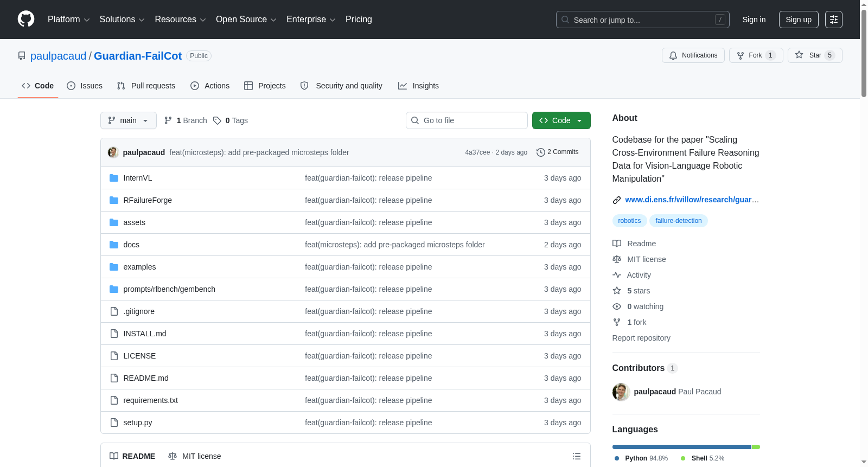Select the README tab below file list

(132, 456)
